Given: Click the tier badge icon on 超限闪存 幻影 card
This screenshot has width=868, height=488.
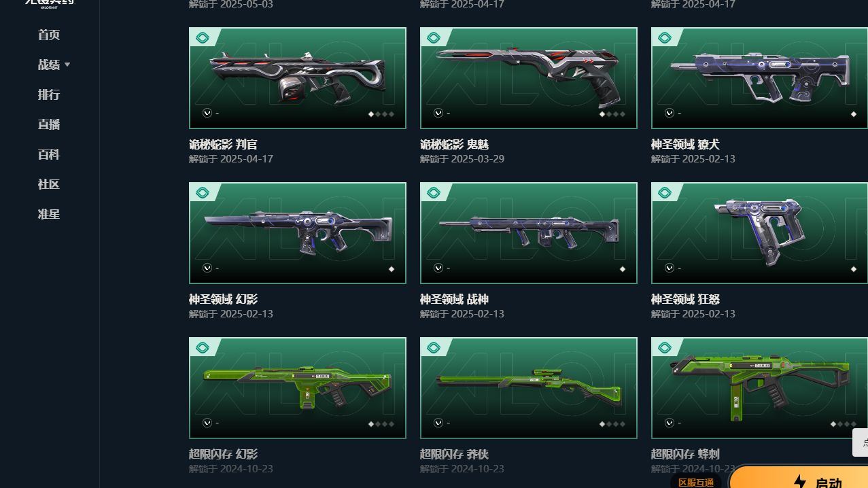Looking at the screenshot, I should pos(202,348).
